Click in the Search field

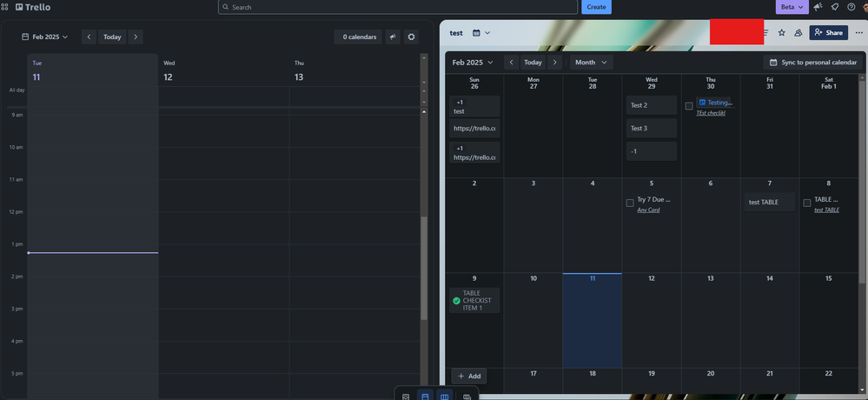coord(397,7)
